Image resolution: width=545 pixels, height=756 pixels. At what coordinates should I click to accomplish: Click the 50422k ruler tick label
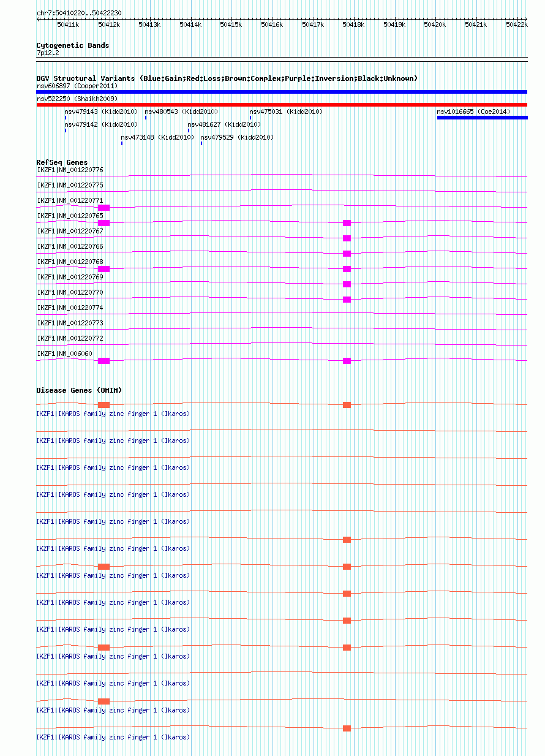(516, 25)
